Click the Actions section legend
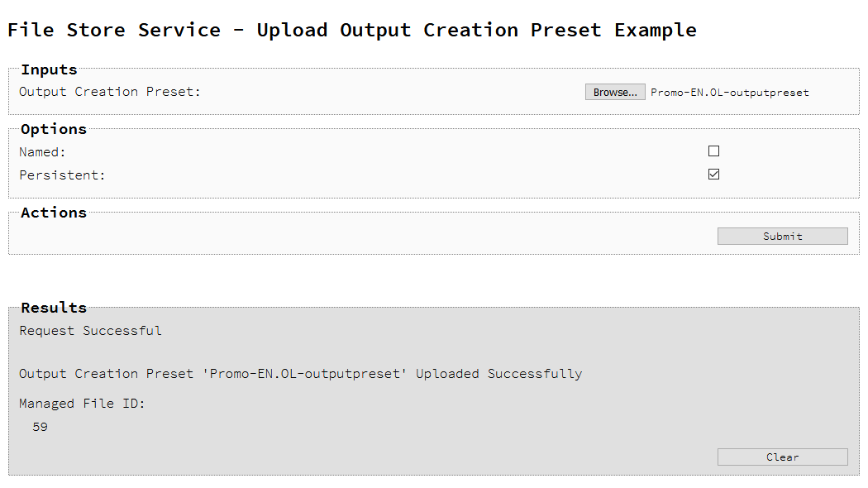868x488 pixels. pos(54,213)
